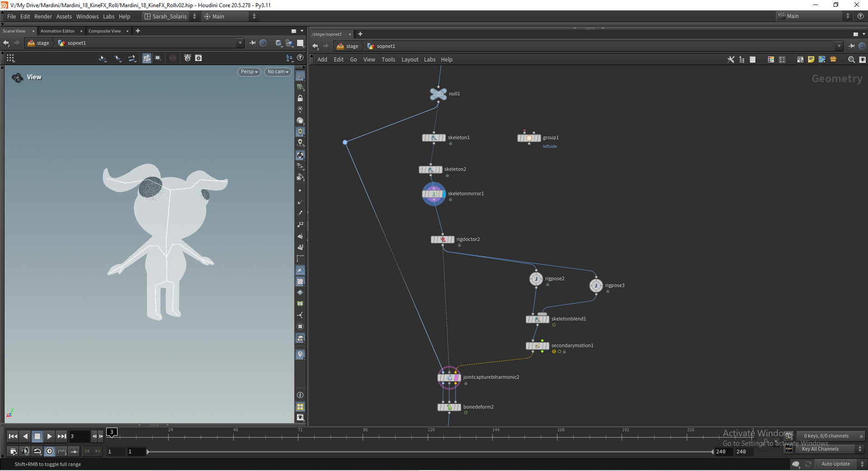Select the skeleton1 node
This screenshot has width=868, height=471.
coord(434,138)
